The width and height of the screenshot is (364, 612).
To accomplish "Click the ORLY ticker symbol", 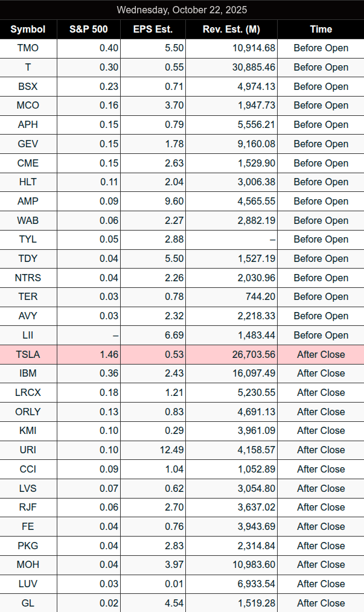I will (28, 412).
